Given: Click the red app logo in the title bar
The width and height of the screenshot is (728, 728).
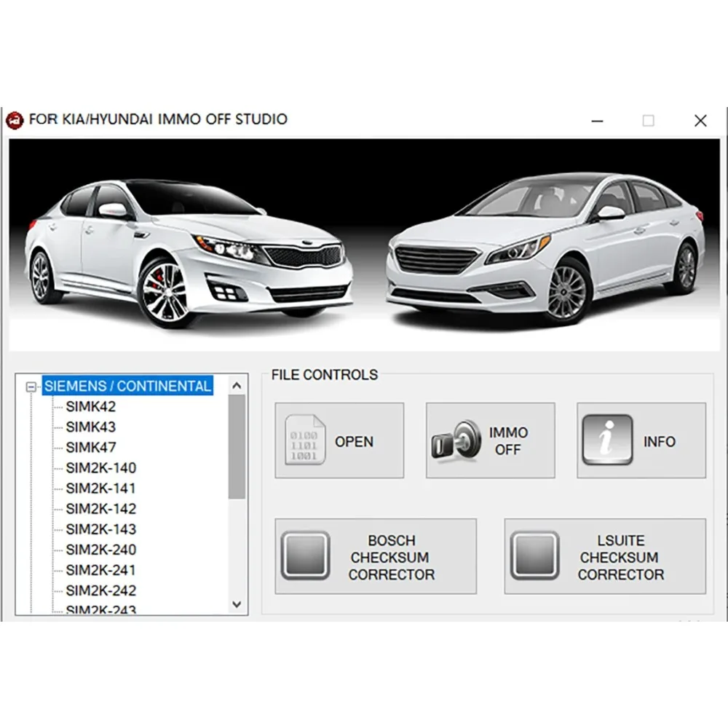Looking at the screenshot, I should (x=15, y=119).
